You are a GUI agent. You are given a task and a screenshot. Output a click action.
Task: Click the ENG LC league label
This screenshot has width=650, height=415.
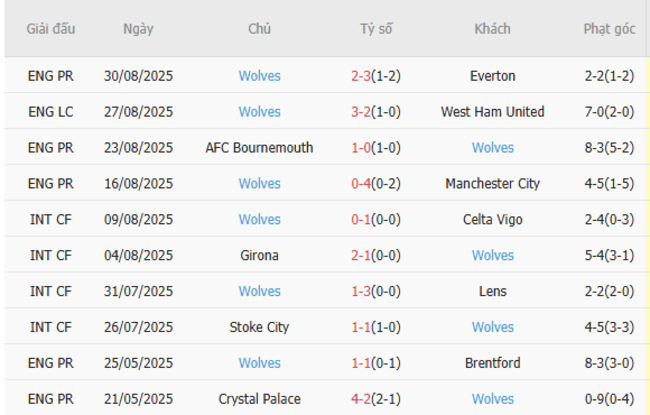coord(51,112)
